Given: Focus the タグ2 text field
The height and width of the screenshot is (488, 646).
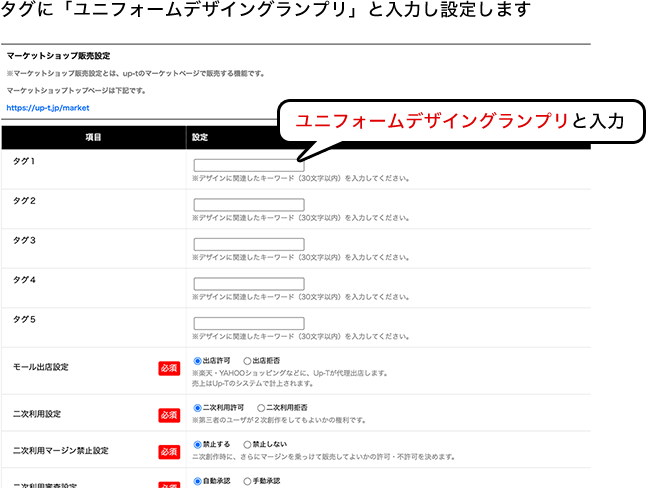Looking at the screenshot, I should pos(249,204).
